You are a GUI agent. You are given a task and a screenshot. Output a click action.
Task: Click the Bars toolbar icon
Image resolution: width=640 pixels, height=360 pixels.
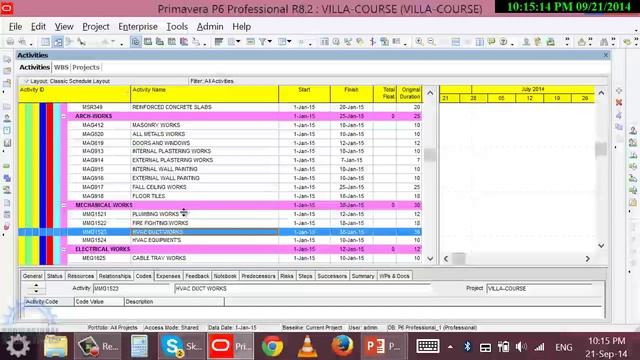219,41
